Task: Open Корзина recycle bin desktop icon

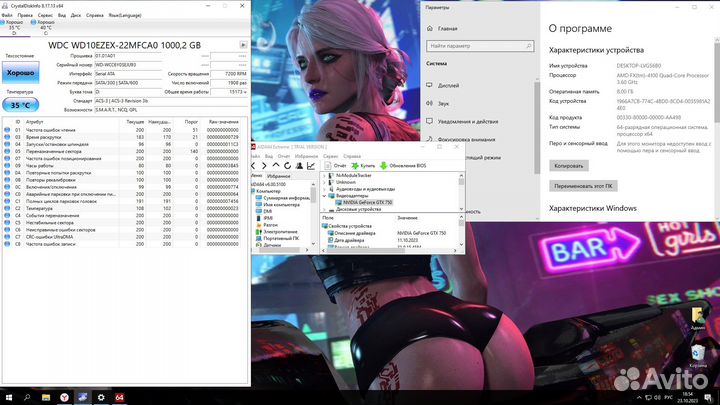Action: tap(698, 356)
